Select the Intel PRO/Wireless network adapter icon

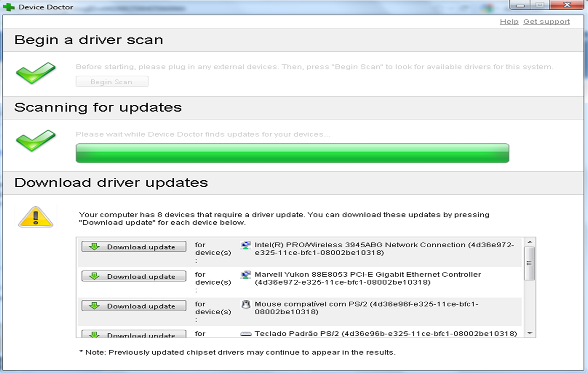246,244
